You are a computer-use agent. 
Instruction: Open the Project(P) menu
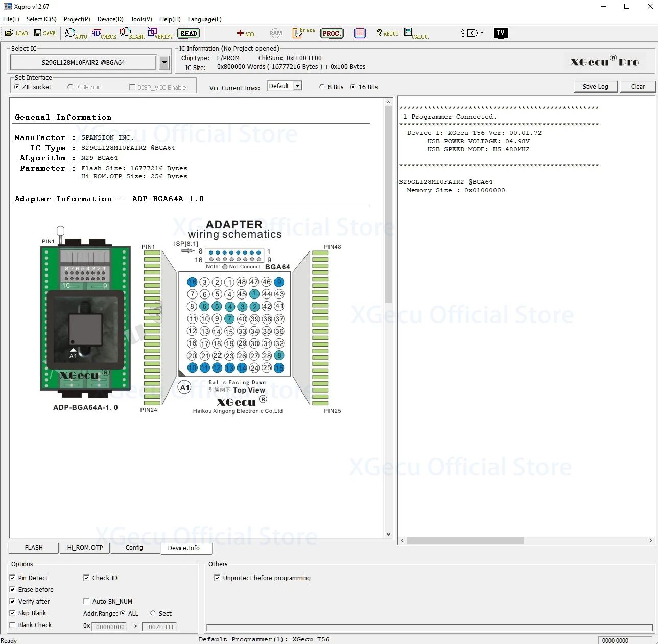77,19
